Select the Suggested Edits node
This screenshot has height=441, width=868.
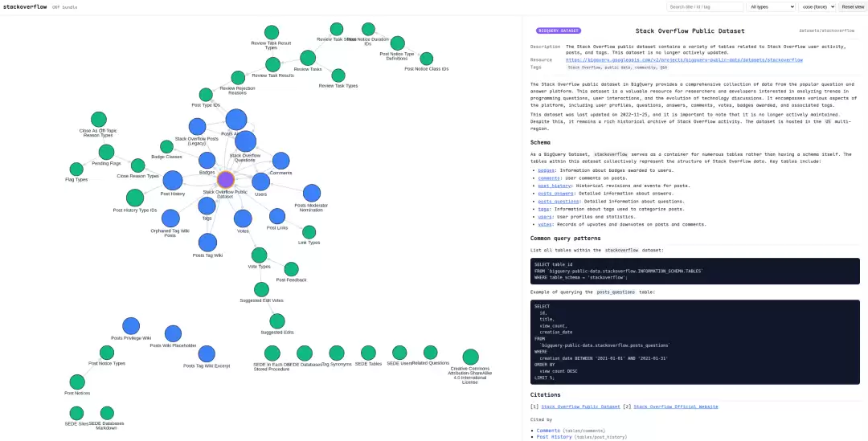[x=276, y=321]
